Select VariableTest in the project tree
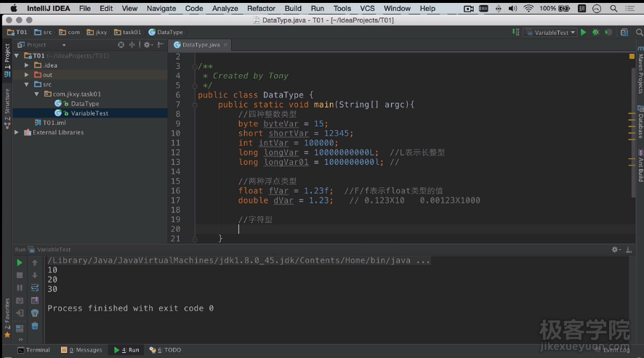This screenshot has width=644, height=358. tap(89, 113)
